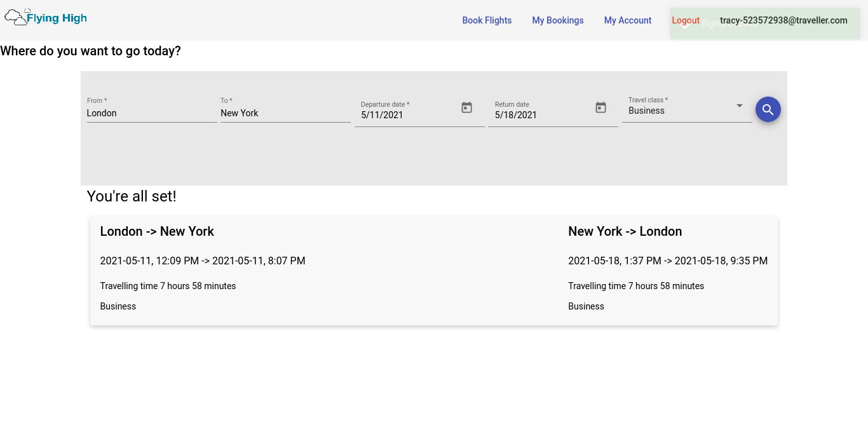This screenshot has height=441, width=868.
Task: Click 'Business' under London -> New York
Action: point(118,306)
